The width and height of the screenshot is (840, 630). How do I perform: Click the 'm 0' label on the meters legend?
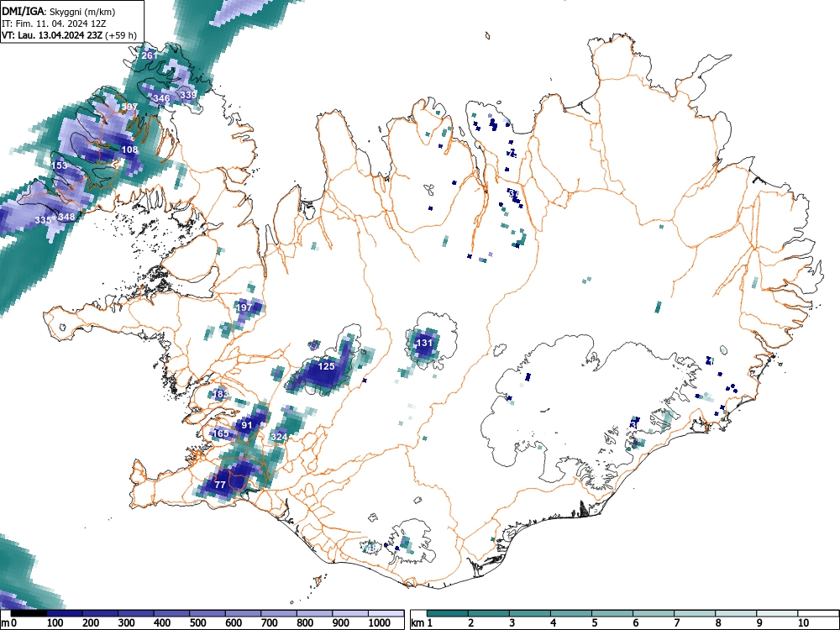coord(9,623)
